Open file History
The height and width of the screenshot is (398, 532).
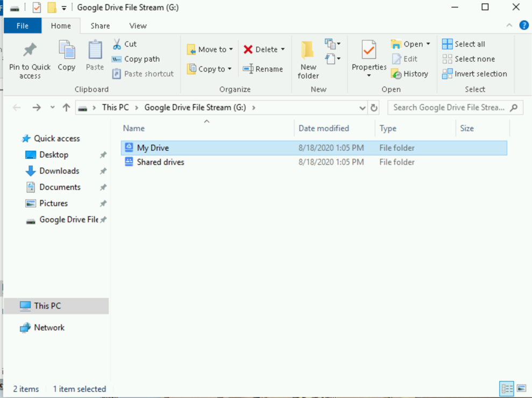409,74
